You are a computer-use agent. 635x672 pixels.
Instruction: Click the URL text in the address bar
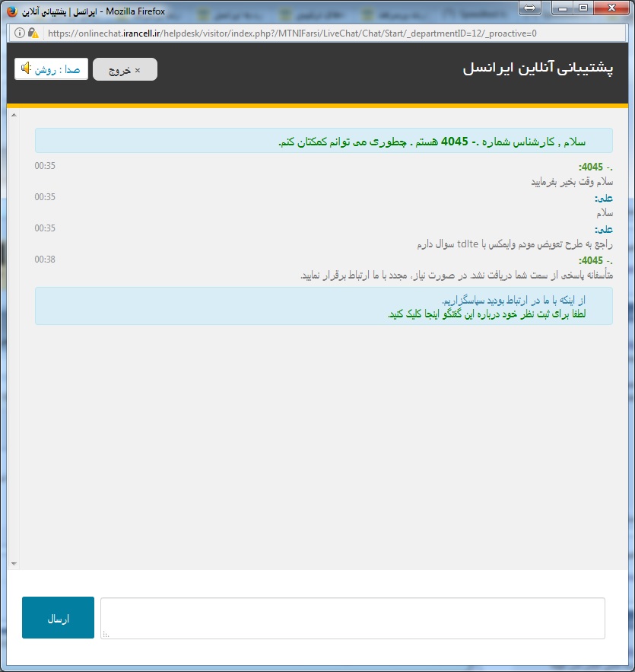click(x=292, y=33)
